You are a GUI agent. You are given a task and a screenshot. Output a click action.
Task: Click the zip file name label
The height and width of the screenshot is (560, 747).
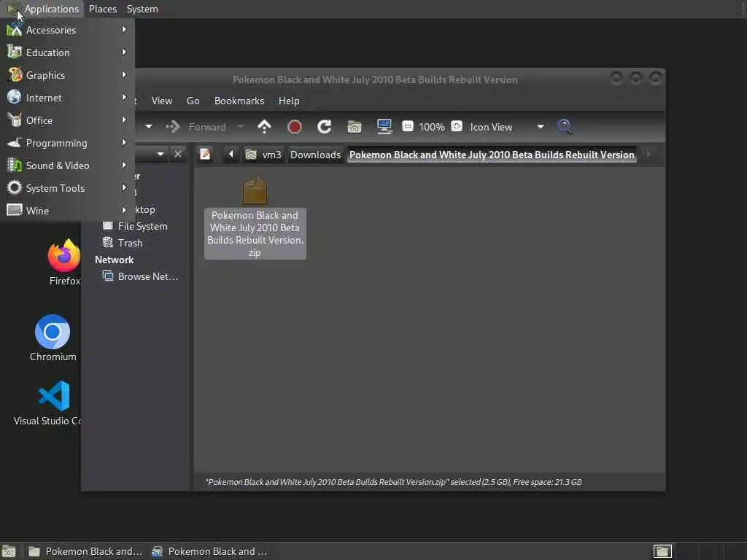coord(255,234)
